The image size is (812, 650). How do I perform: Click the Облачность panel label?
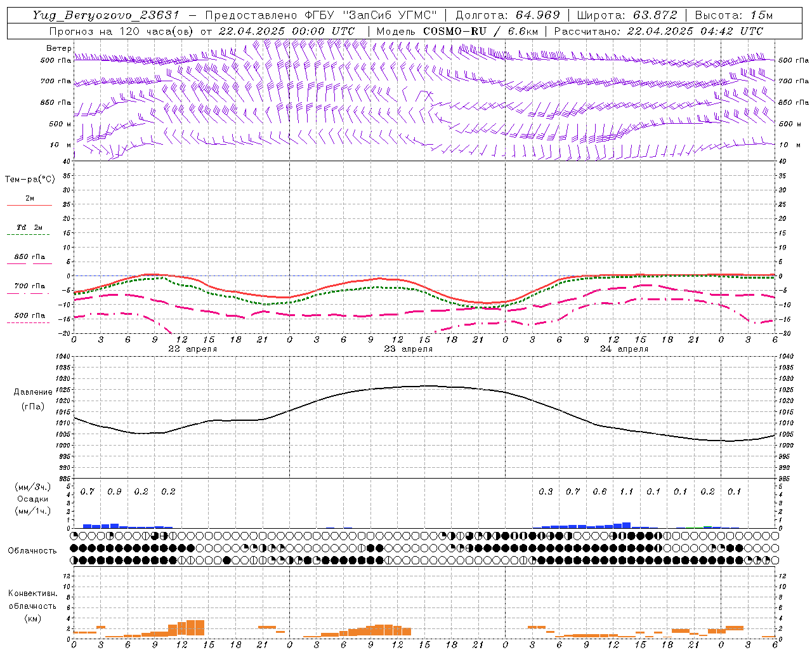tap(32, 551)
